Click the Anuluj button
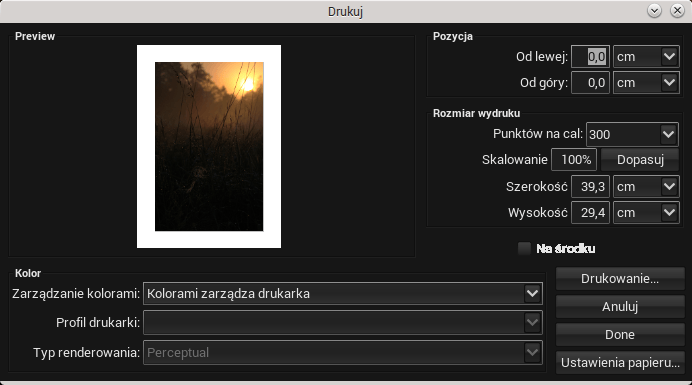The width and height of the screenshot is (692, 385). coord(620,306)
